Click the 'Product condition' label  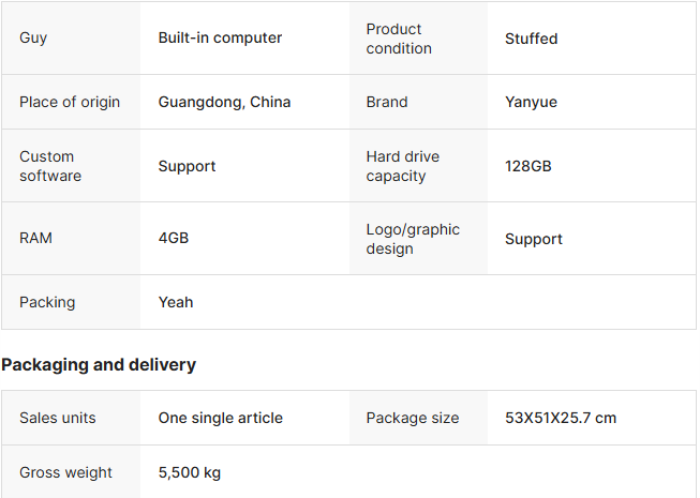[399, 38]
